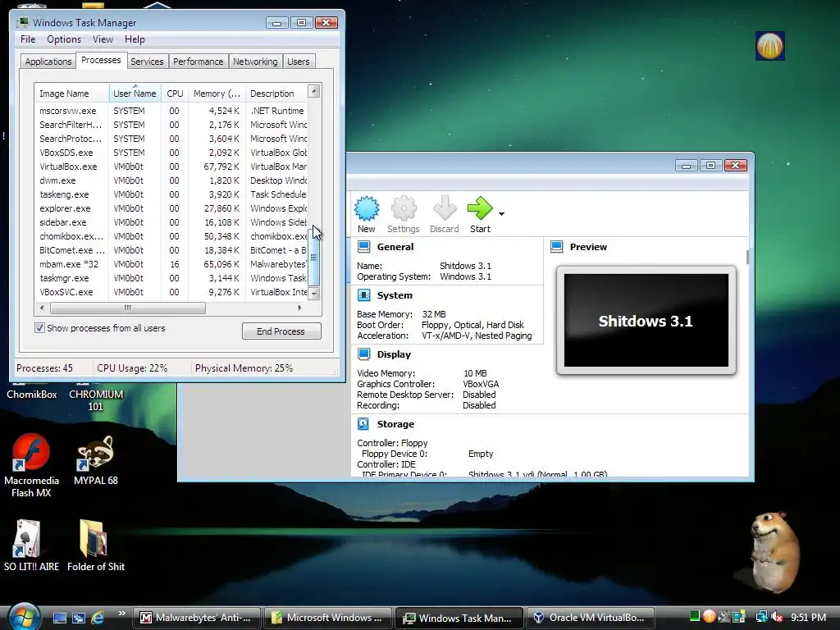Image resolution: width=840 pixels, height=630 pixels.
Task: Switch to the Applications tab
Action: click(48, 62)
